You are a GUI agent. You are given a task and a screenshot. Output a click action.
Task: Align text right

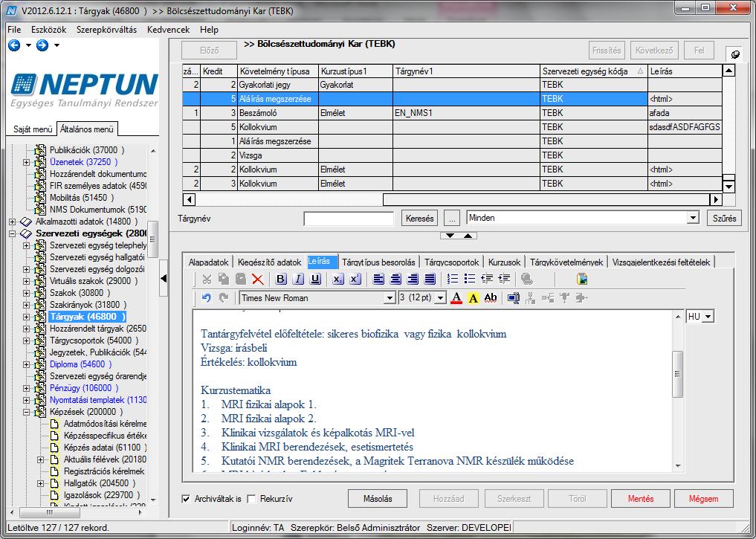click(x=413, y=279)
